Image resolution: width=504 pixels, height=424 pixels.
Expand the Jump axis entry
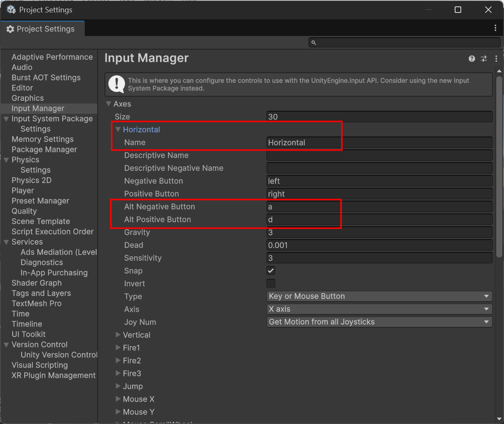118,386
